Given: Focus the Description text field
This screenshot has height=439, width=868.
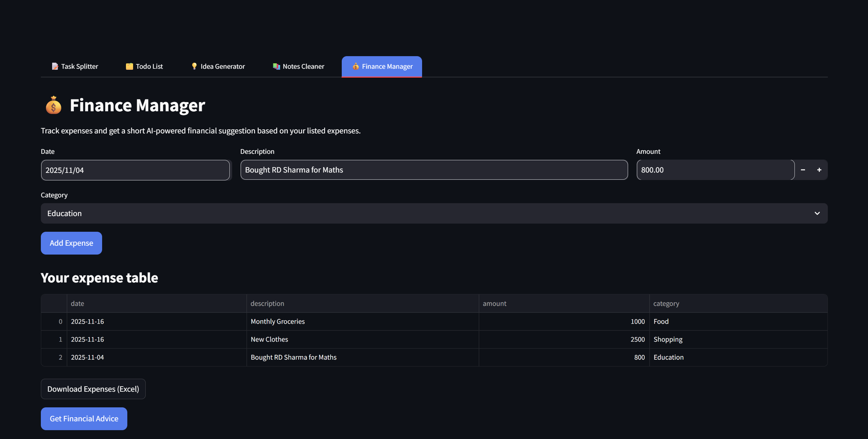Looking at the screenshot, I should pyautogui.click(x=434, y=170).
